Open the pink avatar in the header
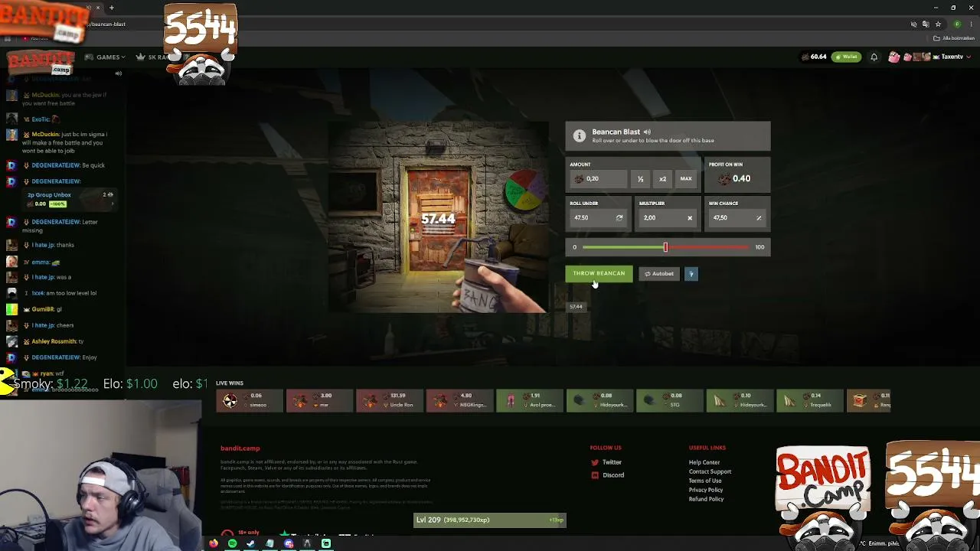Viewport: 980px width, 551px height. pos(894,57)
